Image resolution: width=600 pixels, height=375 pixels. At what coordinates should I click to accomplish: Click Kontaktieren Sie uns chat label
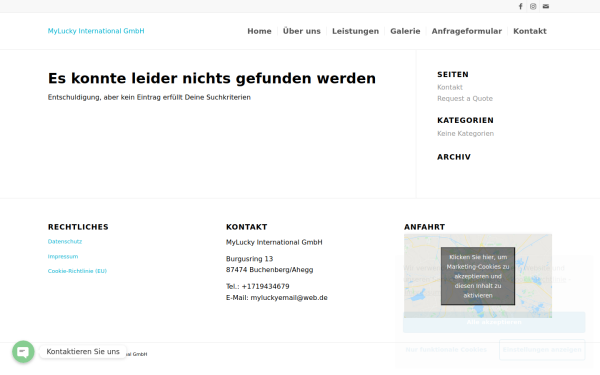(x=83, y=351)
